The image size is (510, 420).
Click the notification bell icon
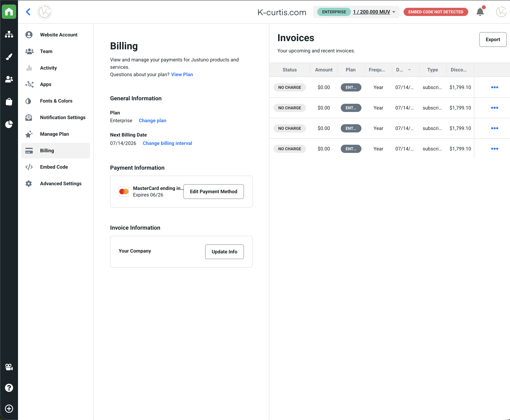[480, 12]
